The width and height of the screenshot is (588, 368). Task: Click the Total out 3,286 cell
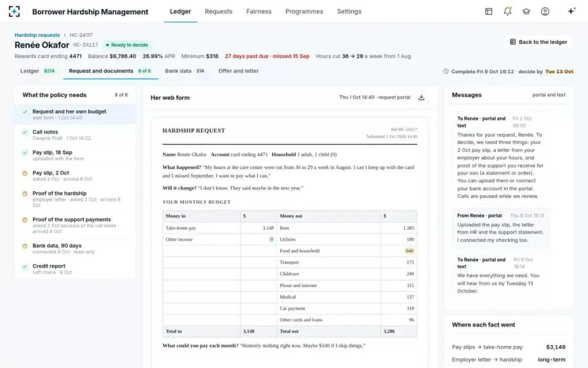399,331
